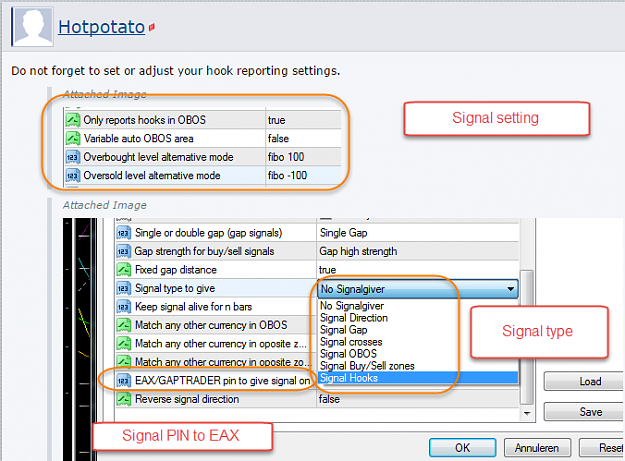Open the Hotpotato user profile link
The image size is (625, 461).
(101, 27)
